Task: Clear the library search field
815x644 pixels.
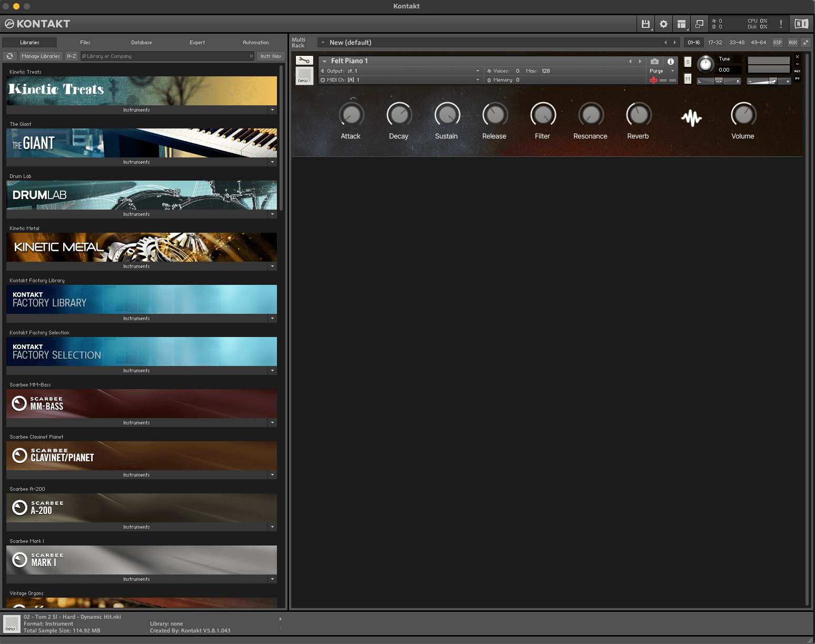Action: coord(251,56)
